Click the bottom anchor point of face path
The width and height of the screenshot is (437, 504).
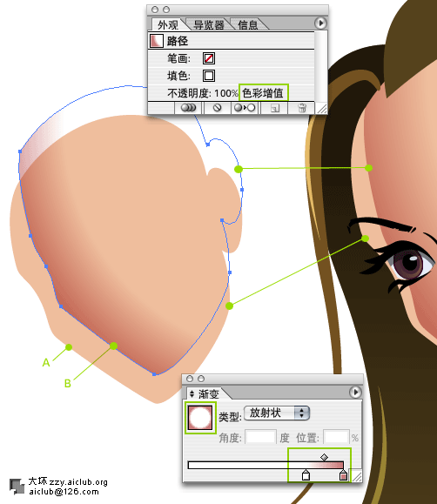point(154,374)
